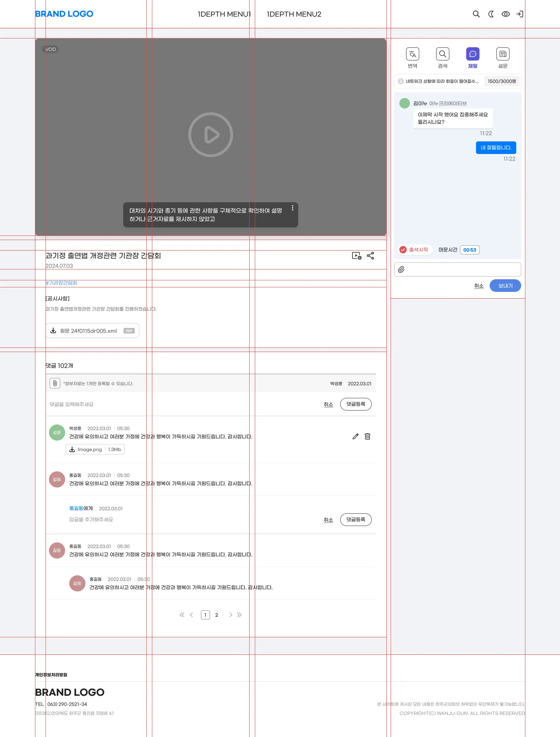Image resolution: width=560 pixels, height=737 pixels.
Task: Open 1DEPTH MENU2
Action: pos(294,14)
